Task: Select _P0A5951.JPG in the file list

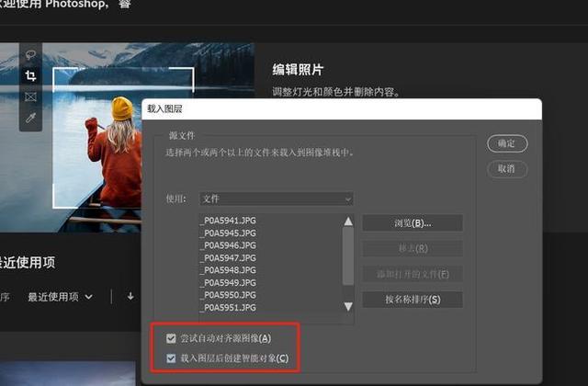Action: (x=229, y=308)
